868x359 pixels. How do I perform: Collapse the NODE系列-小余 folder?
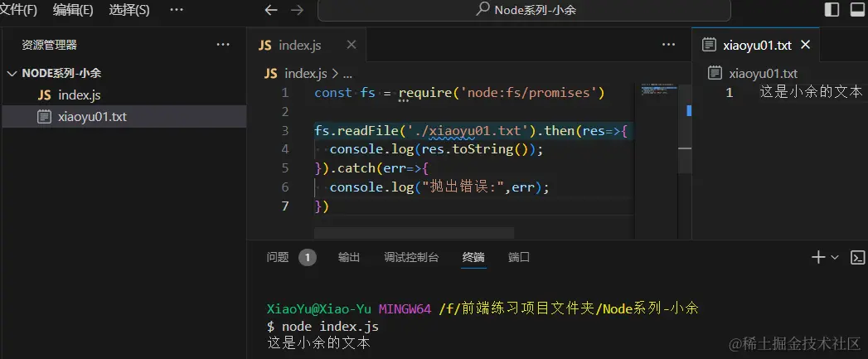12,73
